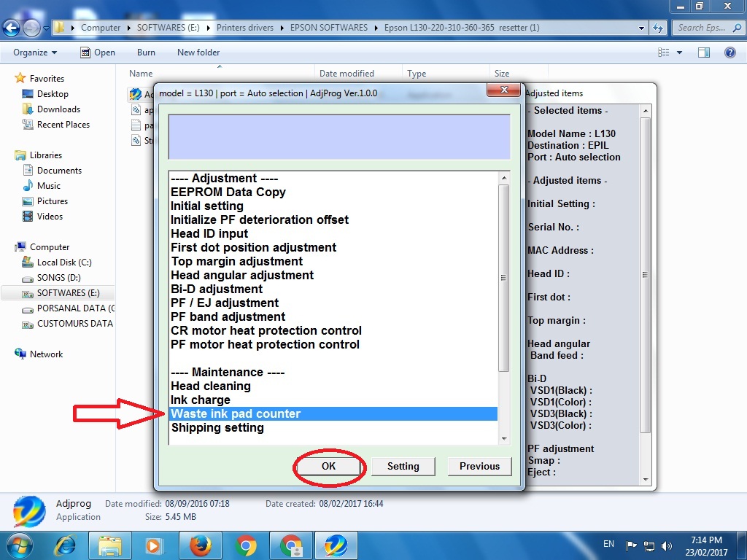Click scroll-up arrow in Adjusted items panel
This screenshot has height=560, width=747.
[x=645, y=111]
